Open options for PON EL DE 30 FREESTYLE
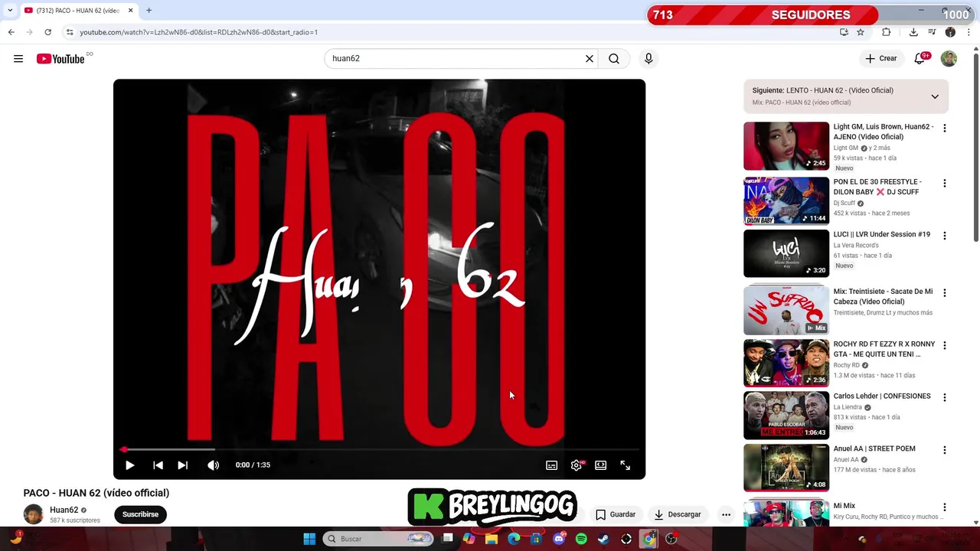 [944, 183]
